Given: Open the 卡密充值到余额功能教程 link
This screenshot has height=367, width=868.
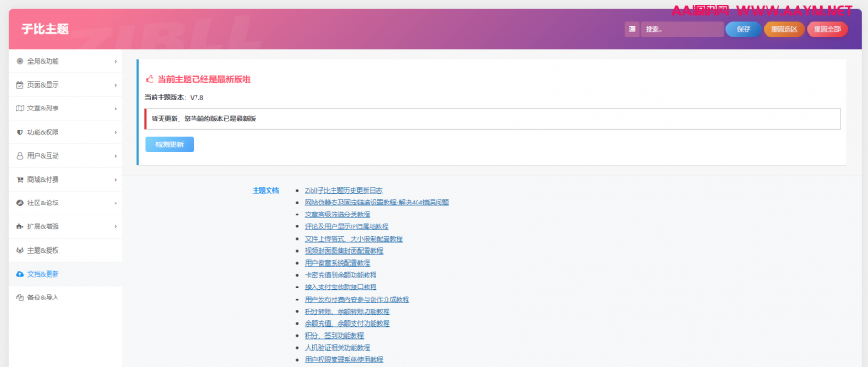Looking at the screenshot, I should (341, 276).
